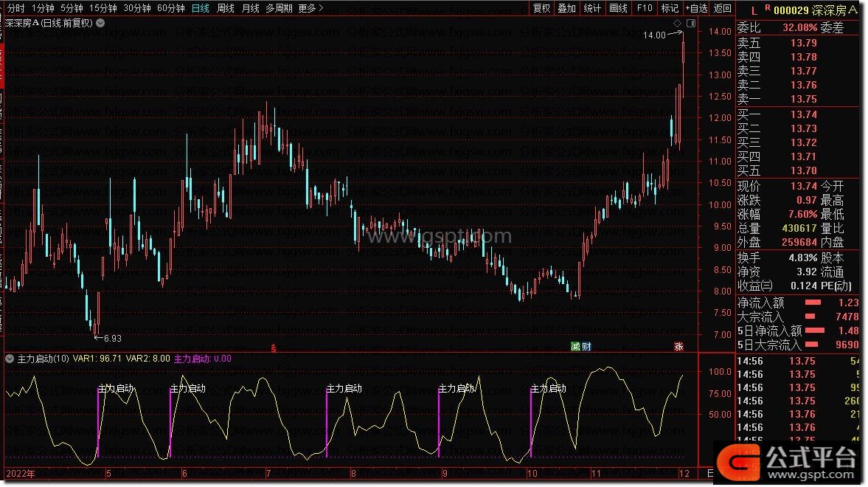This screenshot has width=868, height=487.
Task: Click the 涨幅 7.60% value
Action: point(802,215)
